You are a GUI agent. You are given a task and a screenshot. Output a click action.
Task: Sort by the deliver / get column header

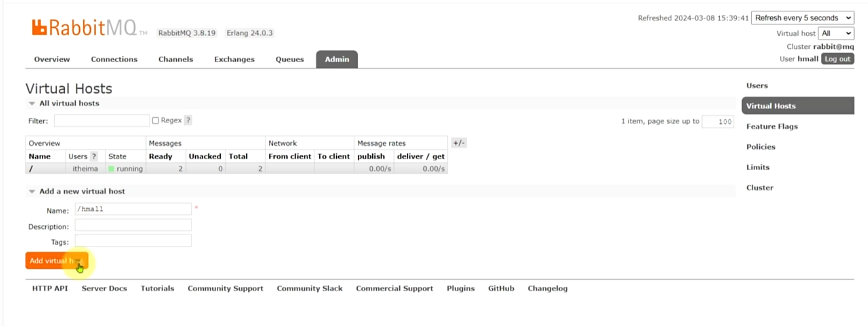point(421,156)
